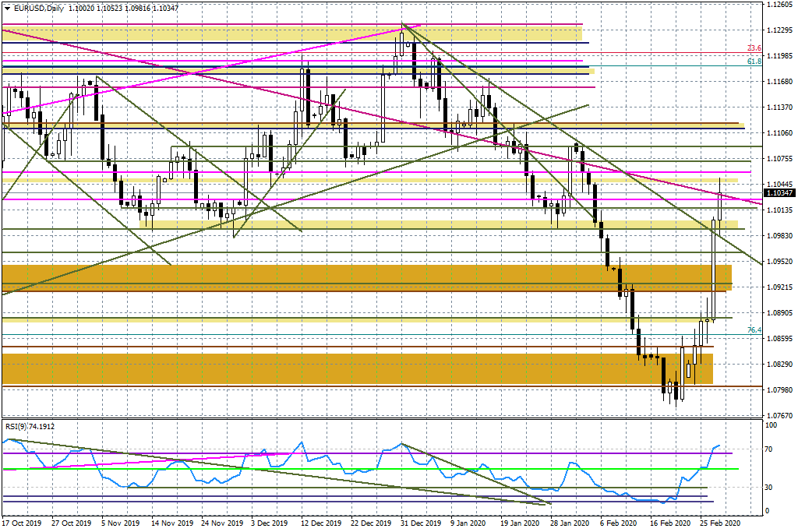Click the 22 Dec 2019 date label
The image size is (798, 532).
click(370, 523)
